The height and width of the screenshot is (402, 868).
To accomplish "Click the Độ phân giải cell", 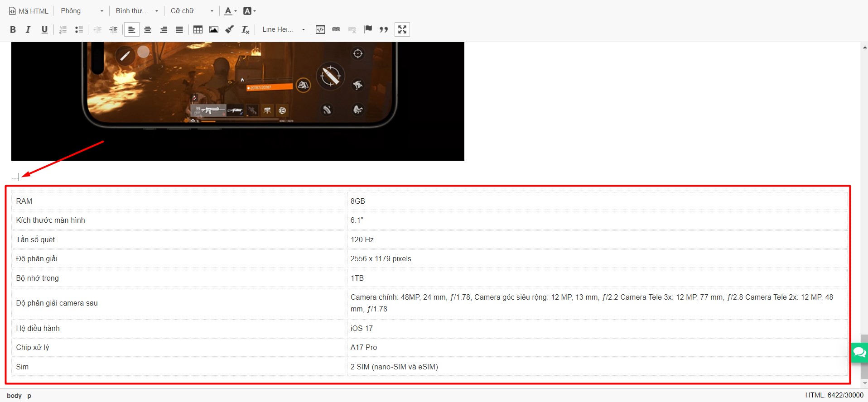I will point(179,258).
